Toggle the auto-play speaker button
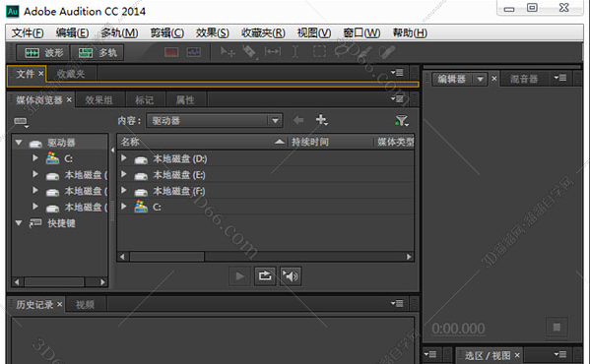The height and width of the screenshot is (364, 590). [291, 276]
